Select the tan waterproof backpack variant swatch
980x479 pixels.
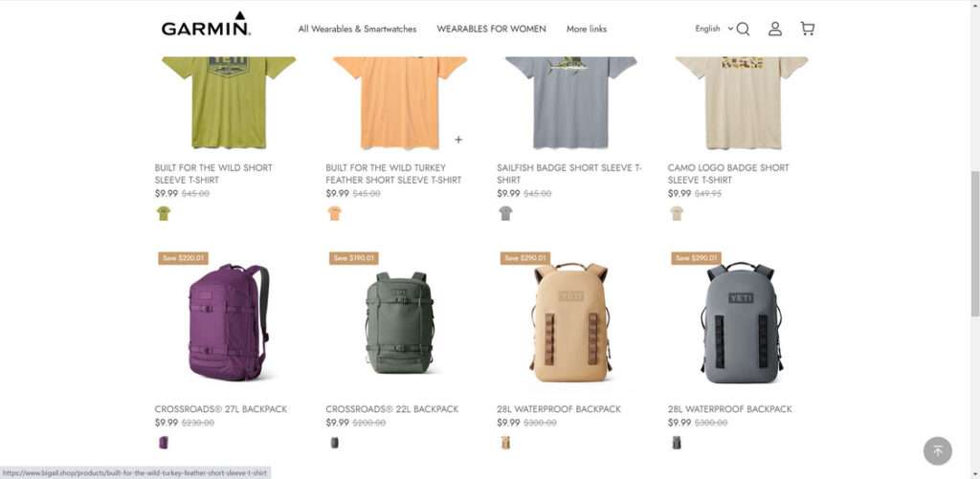pos(505,443)
